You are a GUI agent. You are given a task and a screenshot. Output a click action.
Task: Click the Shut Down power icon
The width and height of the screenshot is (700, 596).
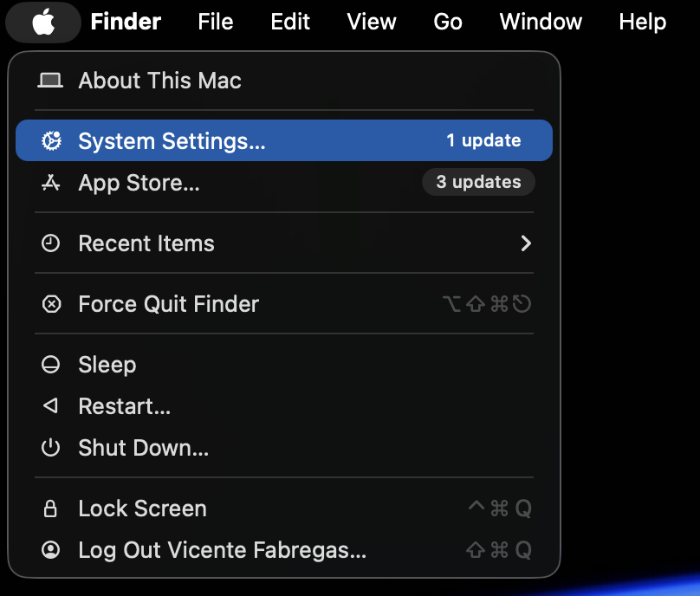pos(50,448)
